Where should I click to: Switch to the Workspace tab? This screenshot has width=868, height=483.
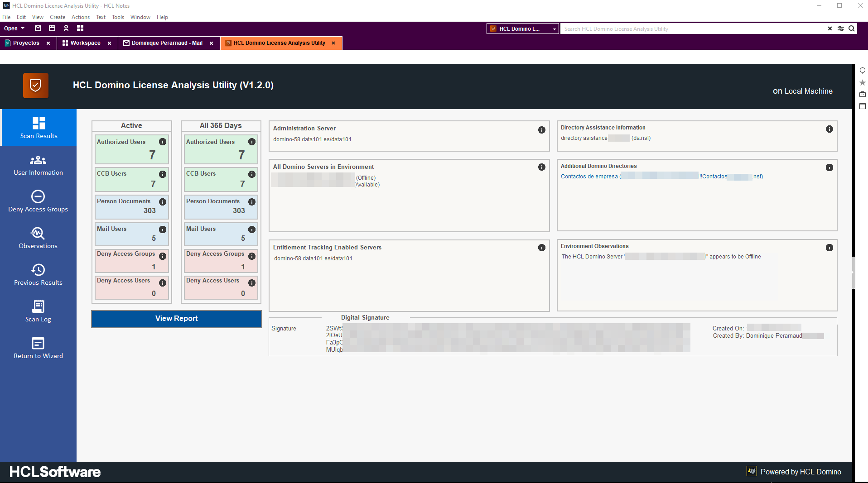click(x=85, y=43)
